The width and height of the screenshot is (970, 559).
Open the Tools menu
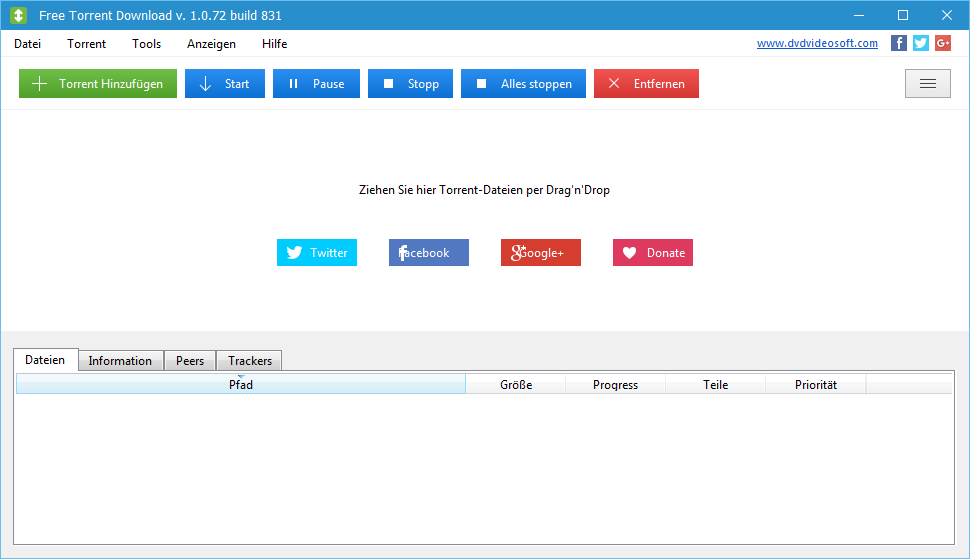tap(147, 44)
